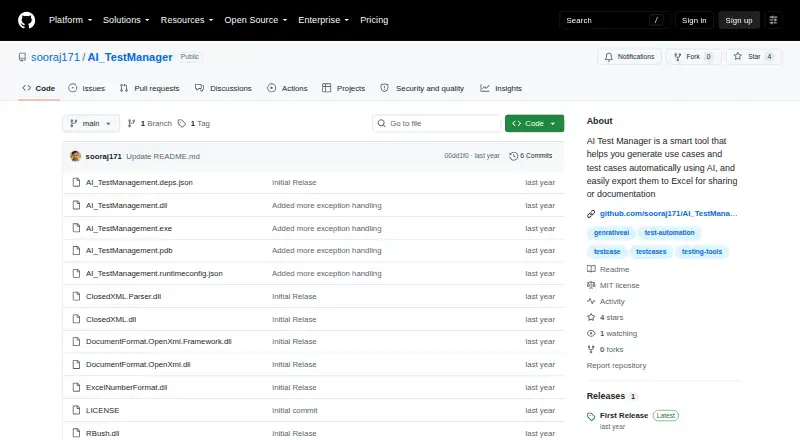Open DocumentFormat.OpenXml.Framework.dll file
This screenshot has width=800, height=440.
(x=159, y=341)
